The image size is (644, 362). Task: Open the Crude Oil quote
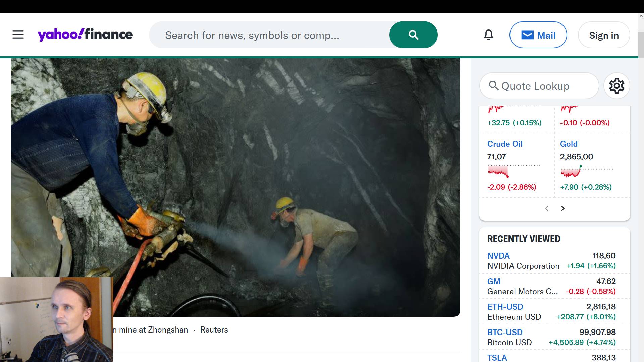tap(505, 144)
